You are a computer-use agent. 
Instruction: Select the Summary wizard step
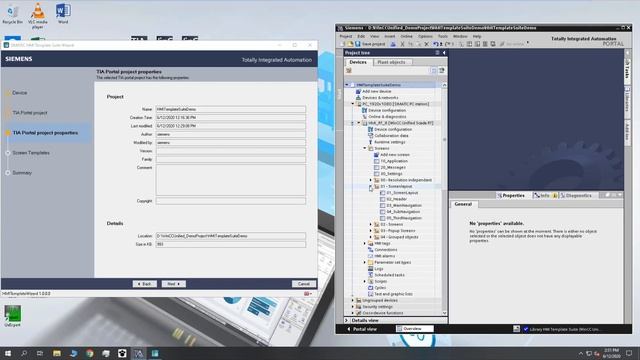coord(22,173)
